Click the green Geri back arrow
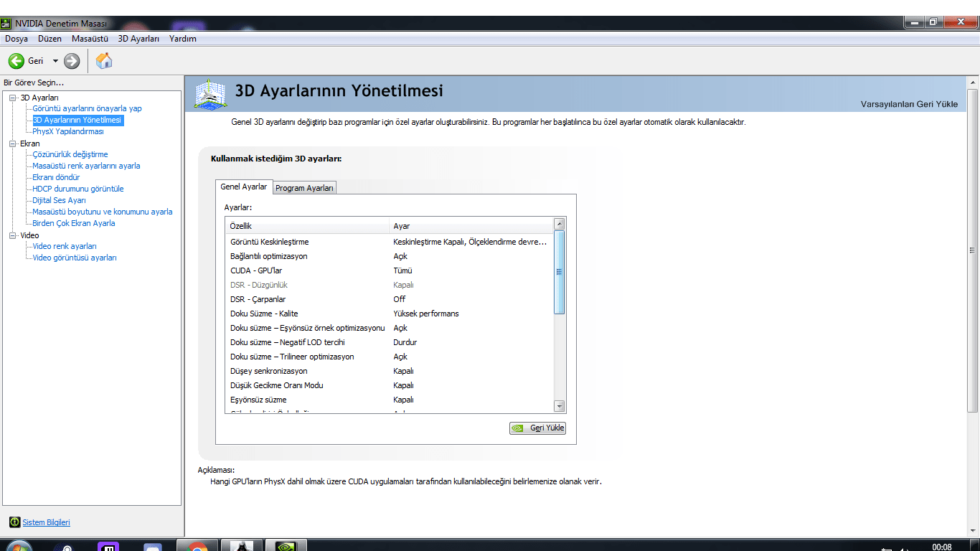The width and height of the screenshot is (980, 551). click(x=16, y=61)
